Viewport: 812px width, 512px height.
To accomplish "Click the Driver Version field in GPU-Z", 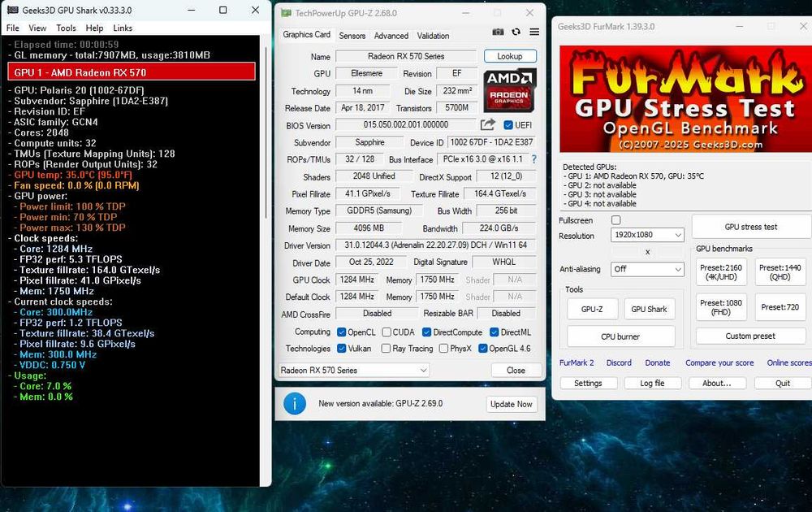I will point(435,245).
